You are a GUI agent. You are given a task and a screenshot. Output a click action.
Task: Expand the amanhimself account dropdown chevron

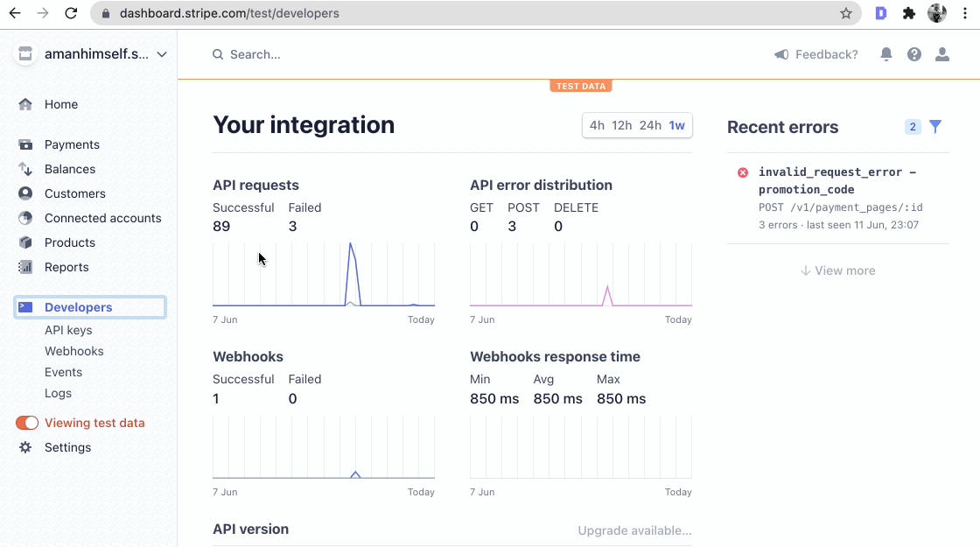(x=162, y=54)
